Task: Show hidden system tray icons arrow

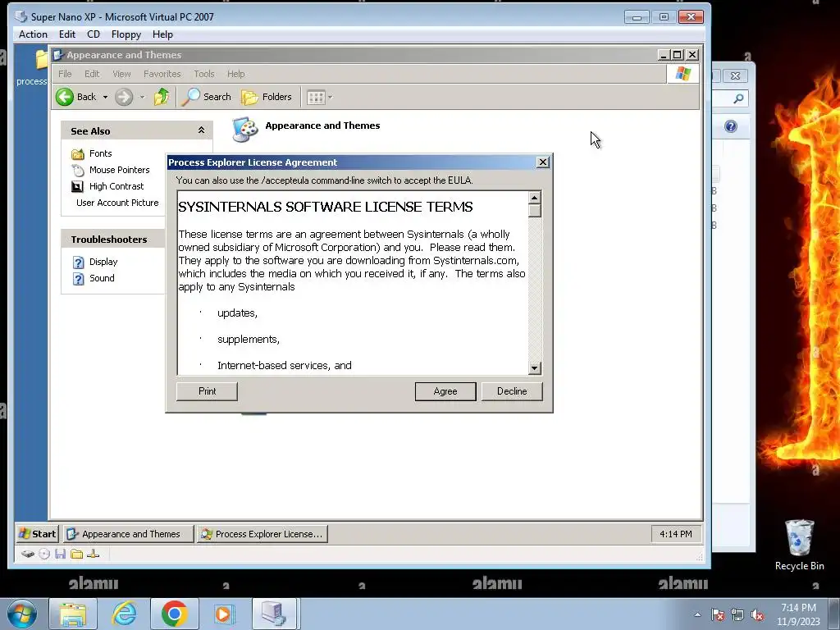Action: point(697,614)
